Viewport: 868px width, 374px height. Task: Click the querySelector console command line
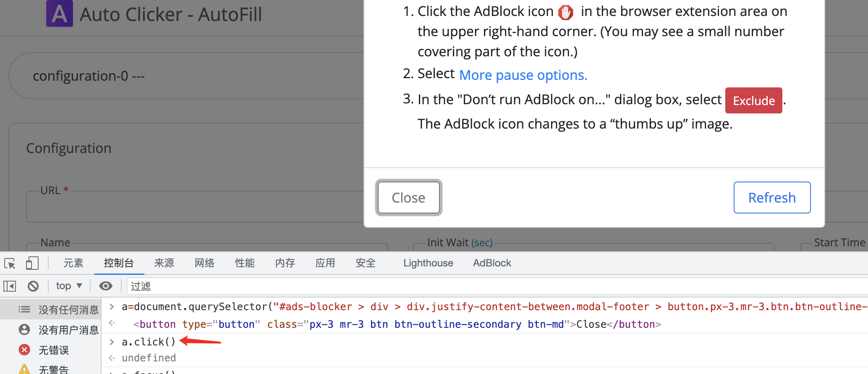[x=494, y=307]
